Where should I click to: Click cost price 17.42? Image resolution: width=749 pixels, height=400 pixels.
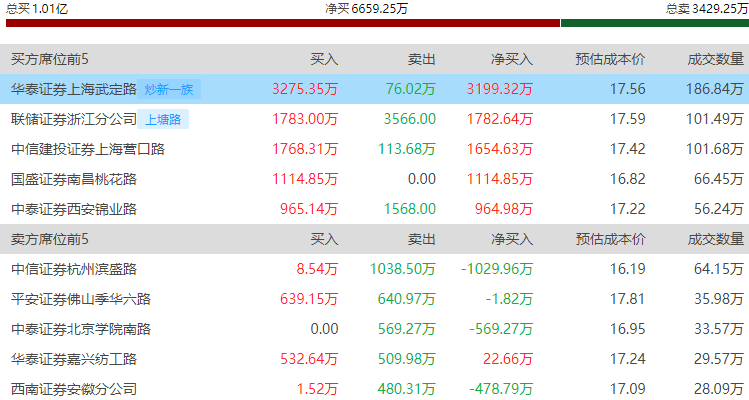click(628, 149)
